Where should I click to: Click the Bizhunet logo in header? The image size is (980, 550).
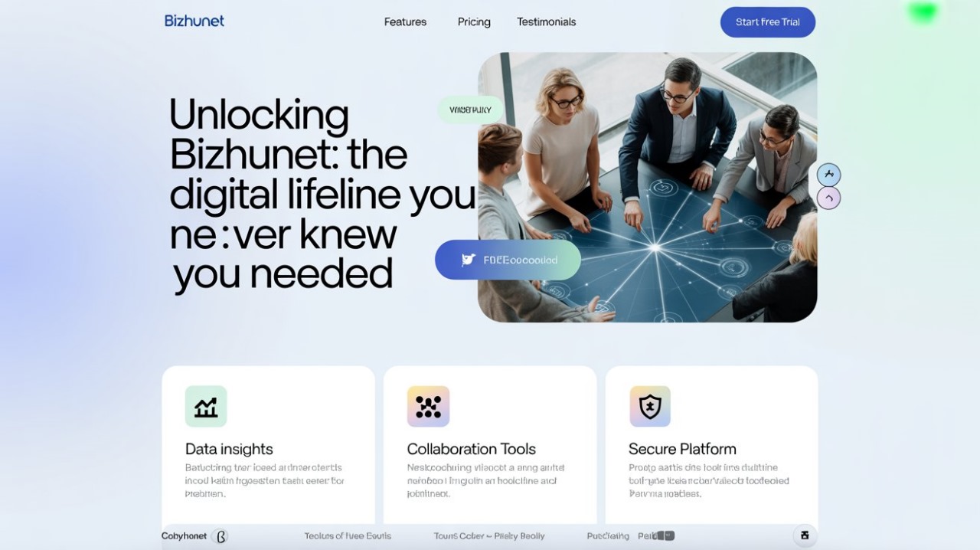tap(194, 21)
